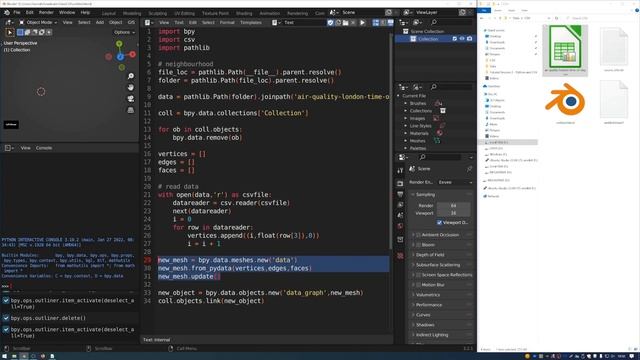Toggle Collection eye visibility in outliner
The image size is (640, 360).
(462, 39)
